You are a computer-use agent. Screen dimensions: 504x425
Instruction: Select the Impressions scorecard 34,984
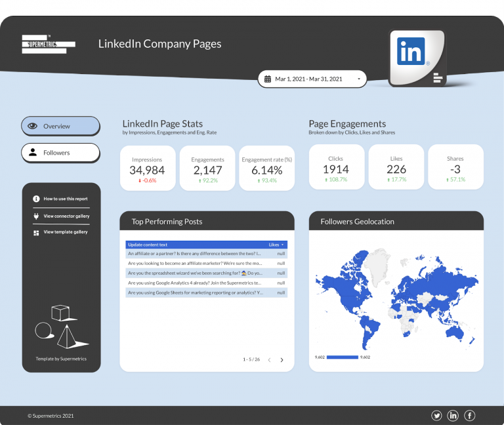coord(148,168)
